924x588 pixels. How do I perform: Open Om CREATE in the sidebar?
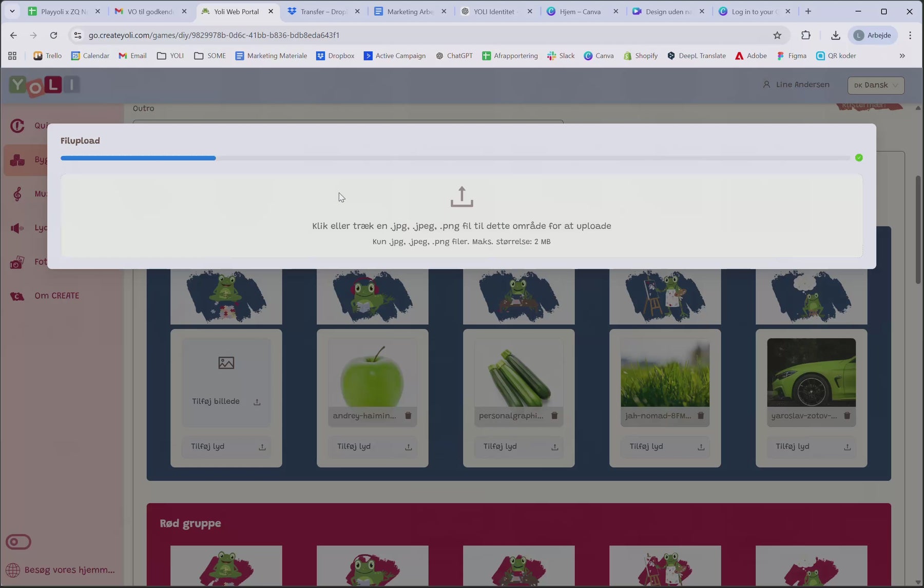(x=56, y=296)
